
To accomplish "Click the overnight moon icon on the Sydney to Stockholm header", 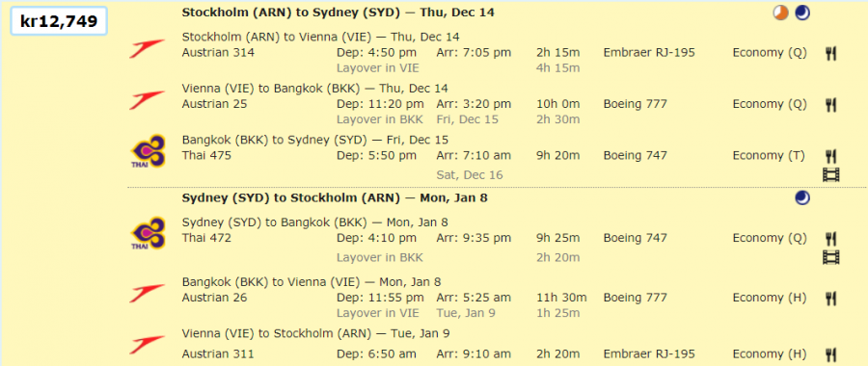I will [802, 197].
